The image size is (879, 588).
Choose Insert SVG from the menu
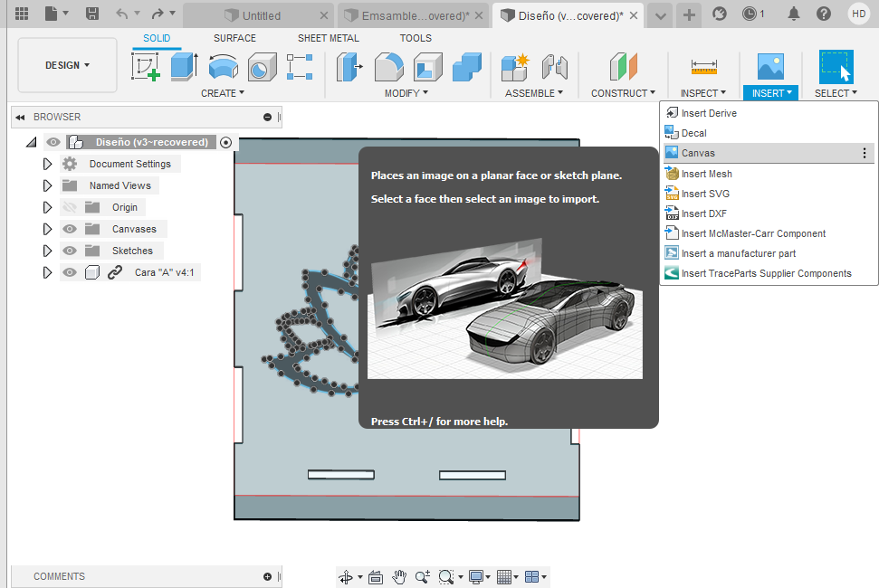tap(705, 194)
